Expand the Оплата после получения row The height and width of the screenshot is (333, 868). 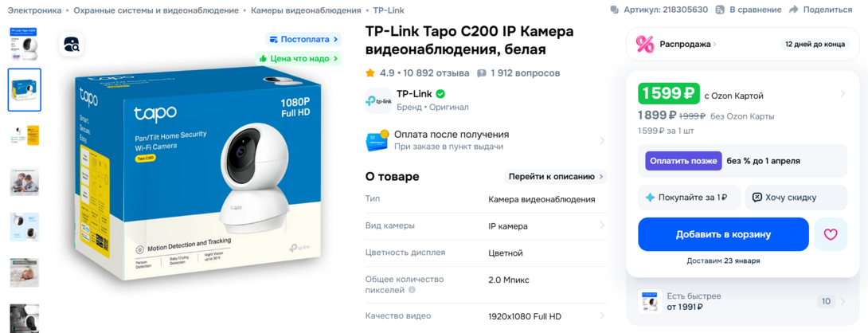click(x=486, y=141)
